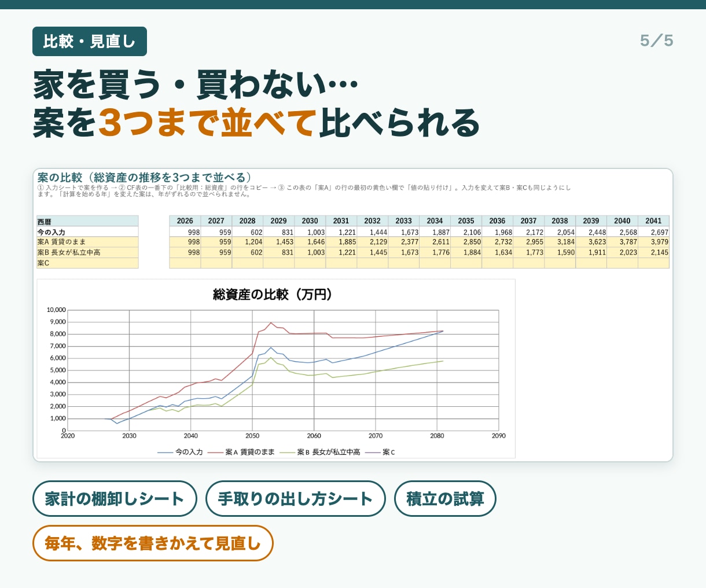Select 案A value 3,979 under 2041

654,242
